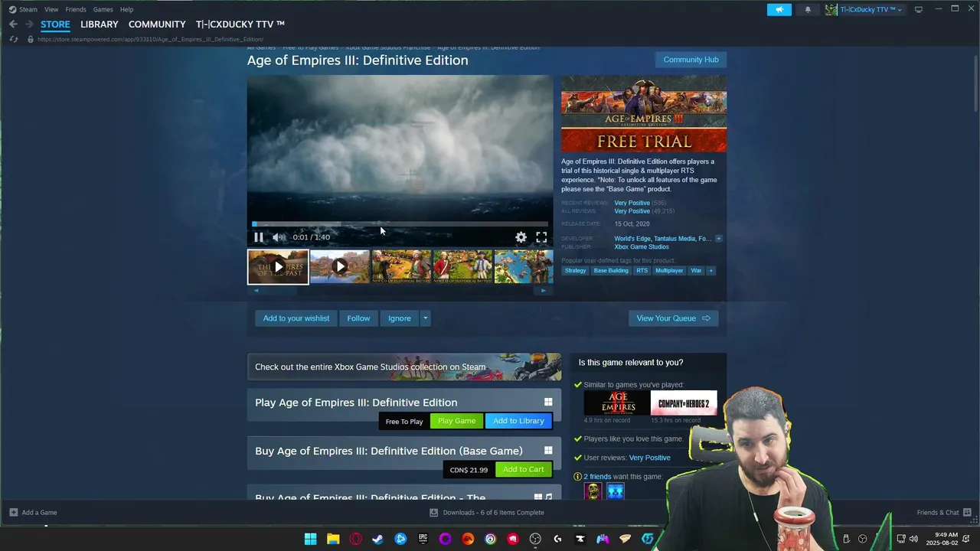980x551 pixels.
Task: Open the notifications bell
Action: click(x=808, y=9)
